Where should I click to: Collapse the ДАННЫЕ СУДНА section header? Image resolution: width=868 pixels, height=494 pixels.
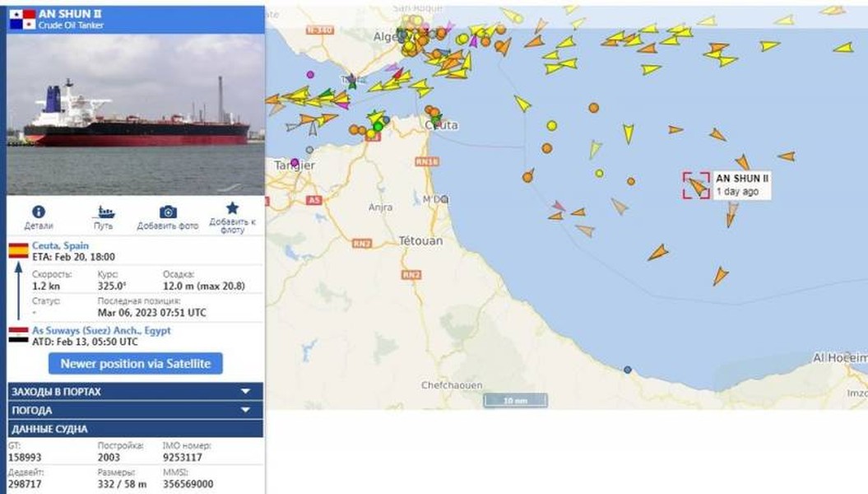click(x=136, y=429)
